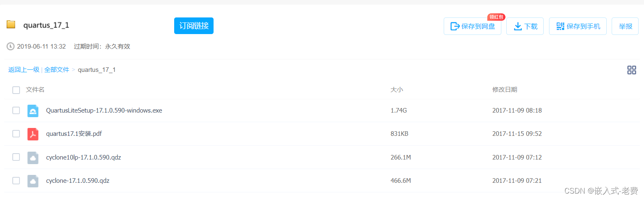Click 保存到网盘 button

click(472, 27)
